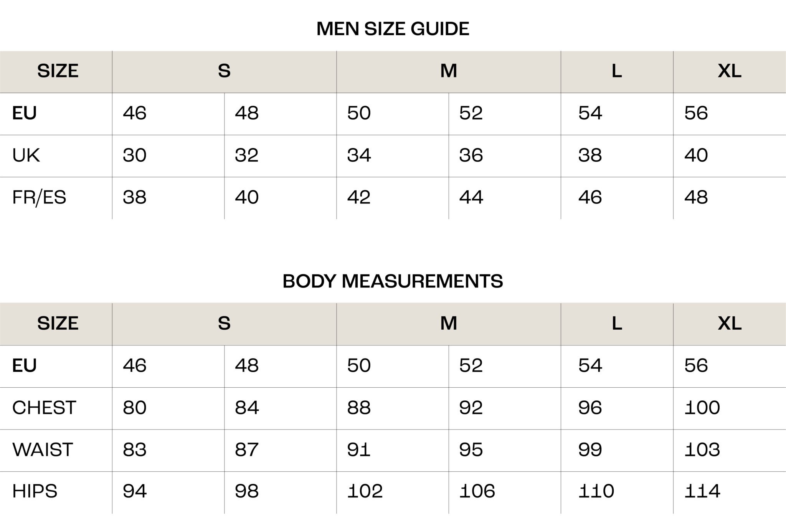Select the hips measurement 114 cell
This screenshot has height=532, width=786.
point(702,492)
